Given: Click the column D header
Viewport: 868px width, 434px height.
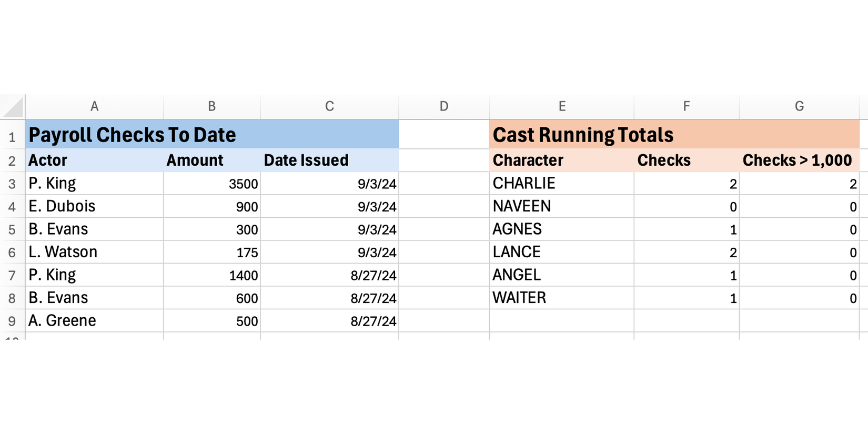Looking at the screenshot, I should (x=443, y=107).
